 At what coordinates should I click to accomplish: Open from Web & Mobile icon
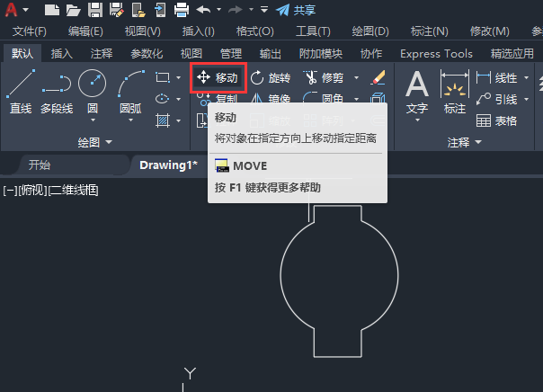[138, 10]
